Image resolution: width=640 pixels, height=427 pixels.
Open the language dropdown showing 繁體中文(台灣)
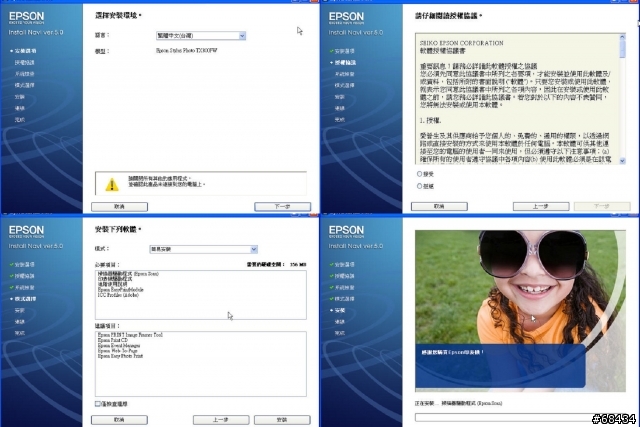point(201,36)
